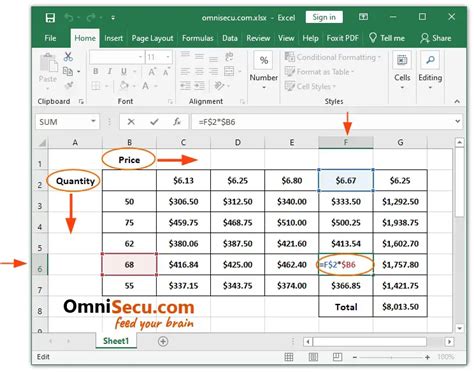Click the Enter checkmark formula button
This screenshot has height=372, width=474.
154,122
